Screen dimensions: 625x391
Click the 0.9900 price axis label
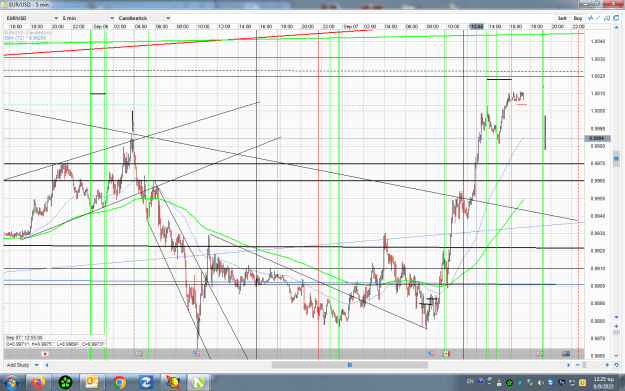click(598, 286)
